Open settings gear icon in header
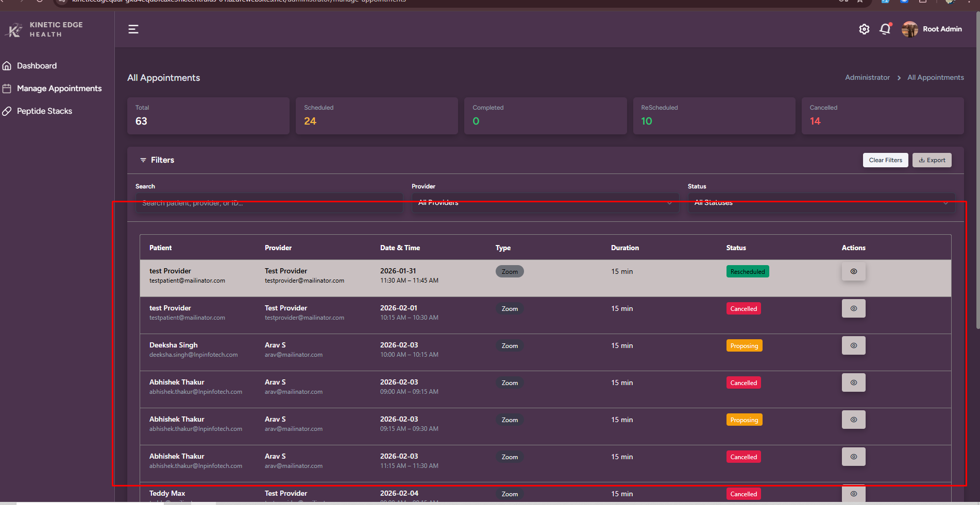Viewport: 980px width, 505px height. pos(864,29)
